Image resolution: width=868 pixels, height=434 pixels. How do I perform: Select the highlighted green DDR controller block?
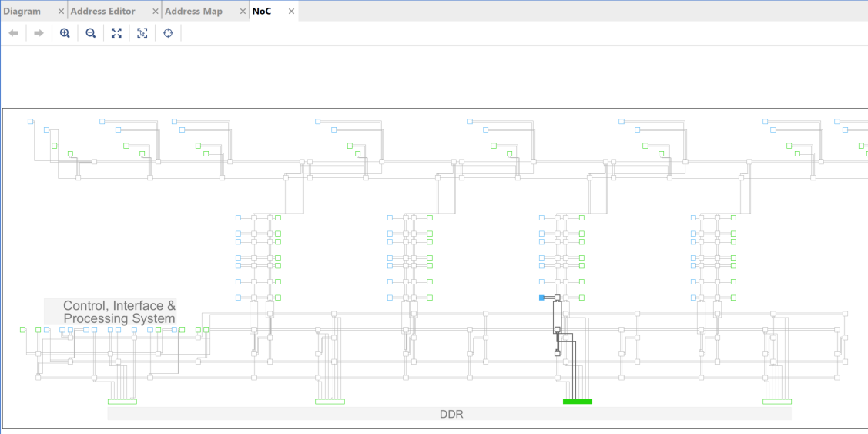pyautogui.click(x=578, y=402)
